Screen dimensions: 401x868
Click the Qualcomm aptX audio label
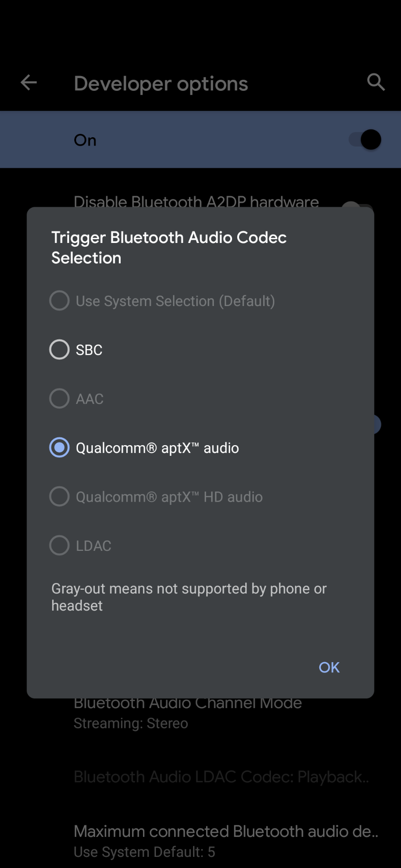tap(157, 448)
